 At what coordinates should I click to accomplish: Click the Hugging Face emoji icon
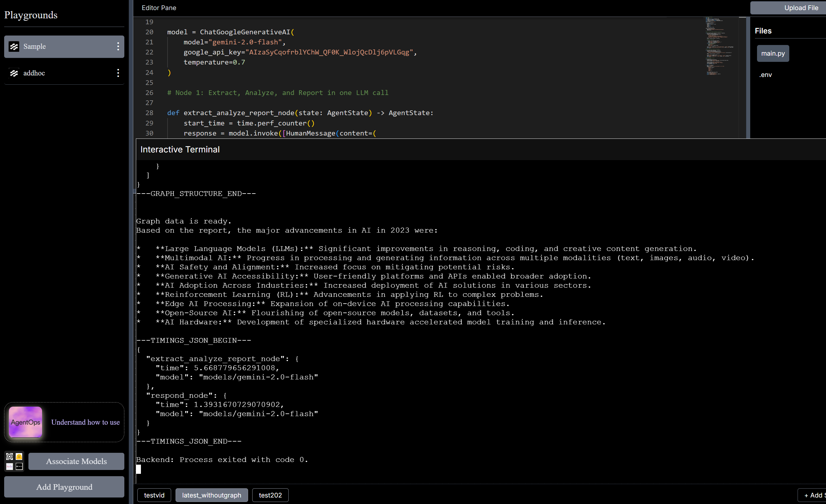point(19,456)
